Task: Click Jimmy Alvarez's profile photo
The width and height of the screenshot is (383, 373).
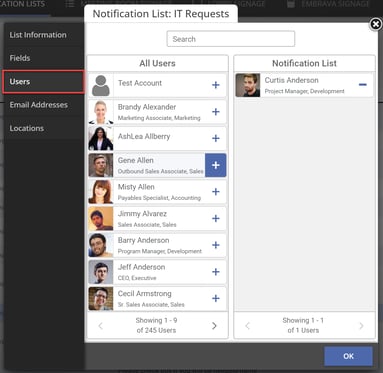Action: pos(101,219)
